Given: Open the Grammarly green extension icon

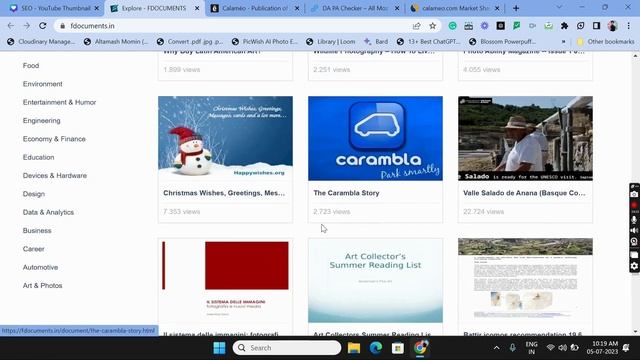Looking at the screenshot, I should coord(452,26).
